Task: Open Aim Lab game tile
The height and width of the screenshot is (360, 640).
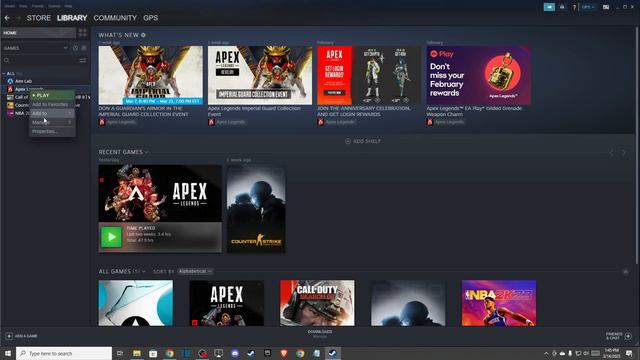Action: pyautogui.click(x=136, y=303)
